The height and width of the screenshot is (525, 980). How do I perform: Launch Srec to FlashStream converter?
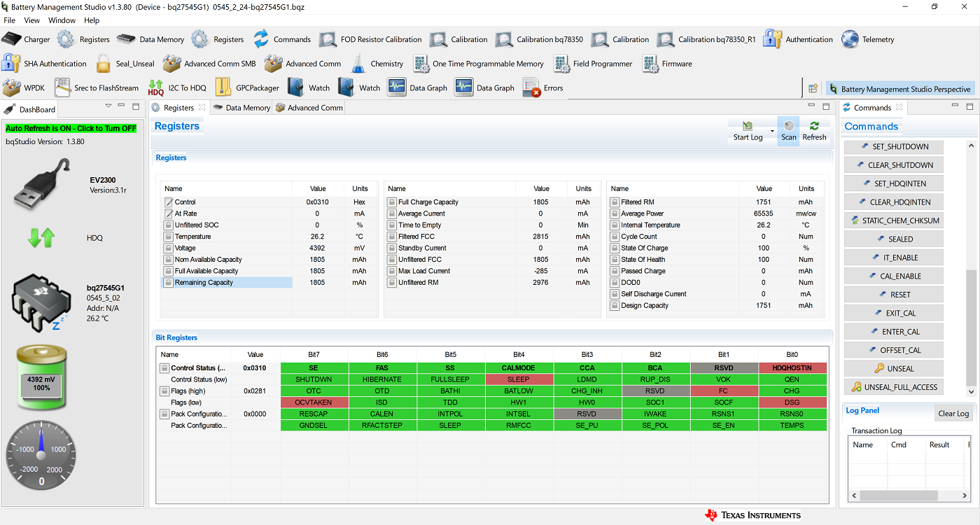[x=97, y=88]
